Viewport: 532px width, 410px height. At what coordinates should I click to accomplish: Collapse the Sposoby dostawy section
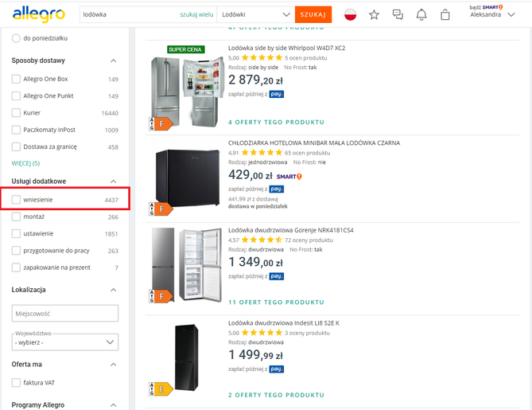point(113,61)
